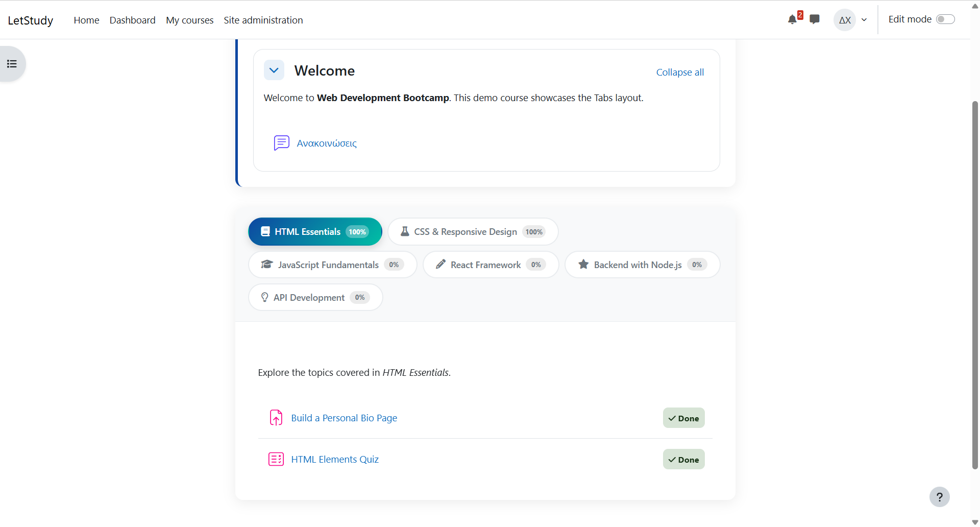The height and width of the screenshot is (527, 980).
Task: Toggle Done status for HTML Elements Quiz
Action: coord(683,460)
